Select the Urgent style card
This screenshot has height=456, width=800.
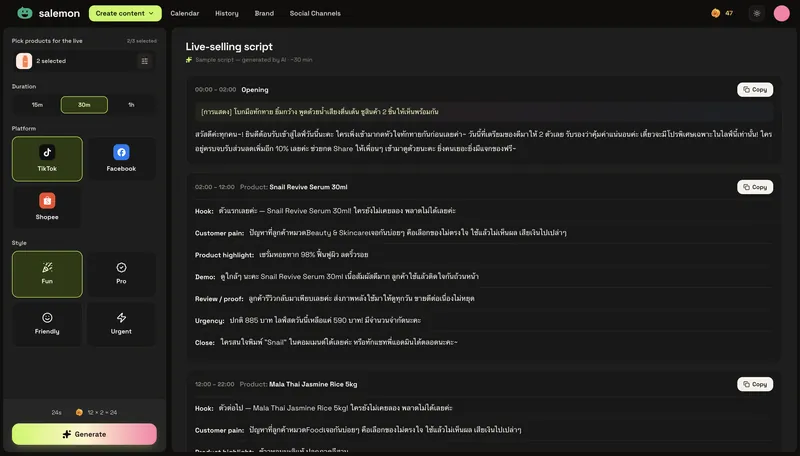pyautogui.click(x=121, y=324)
